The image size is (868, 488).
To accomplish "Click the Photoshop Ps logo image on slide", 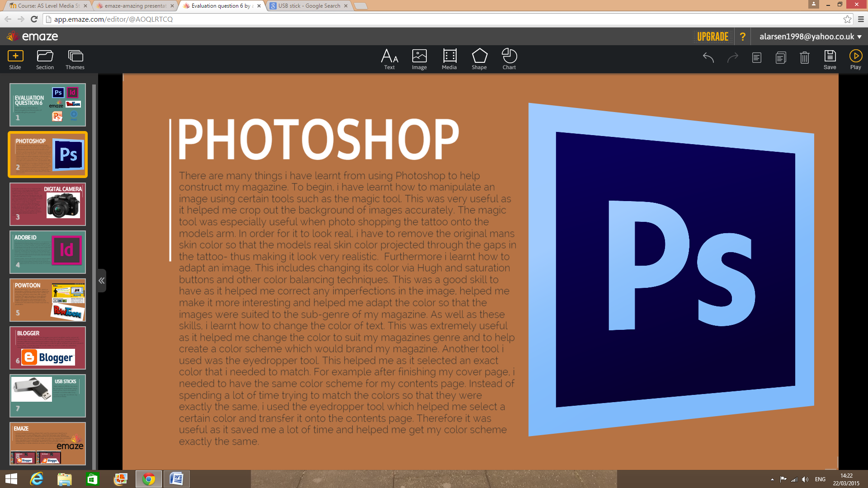I will (x=671, y=269).
